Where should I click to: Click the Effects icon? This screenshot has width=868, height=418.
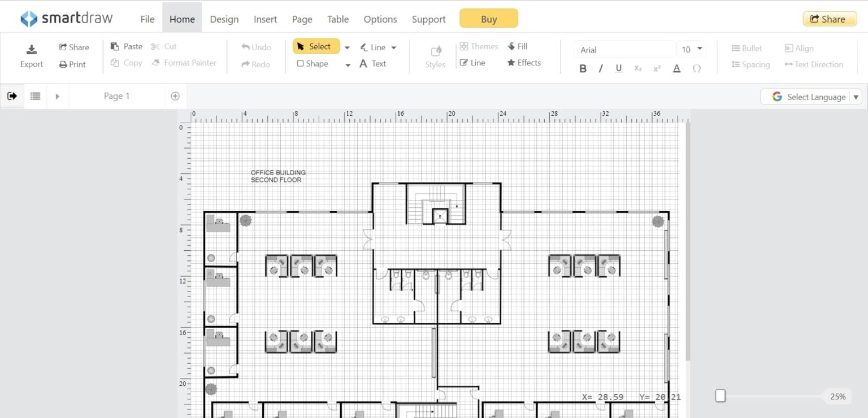coord(523,63)
